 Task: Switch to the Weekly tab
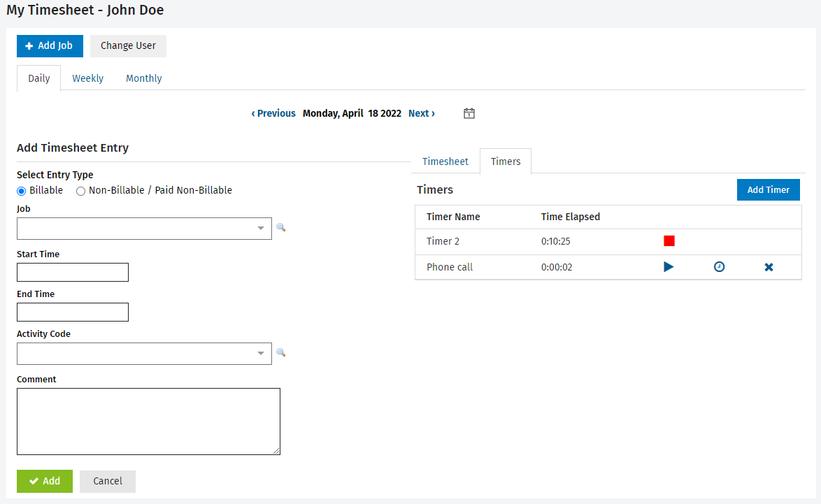(x=88, y=78)
